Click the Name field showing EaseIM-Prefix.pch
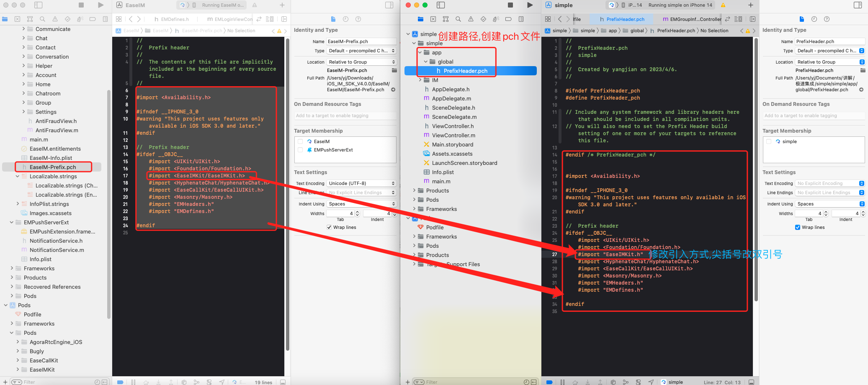Screen dimensions: 868x385 coord(361,41)
